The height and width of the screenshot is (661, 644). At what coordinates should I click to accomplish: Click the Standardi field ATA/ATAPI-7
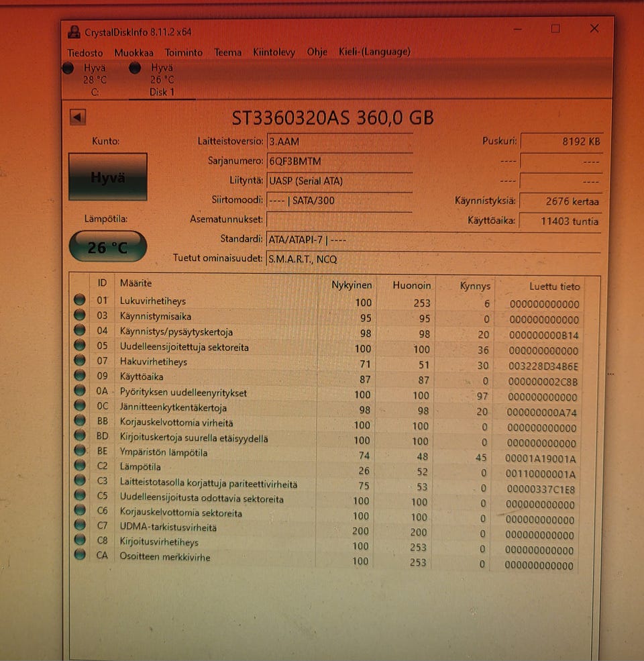(x=433, y=240)
